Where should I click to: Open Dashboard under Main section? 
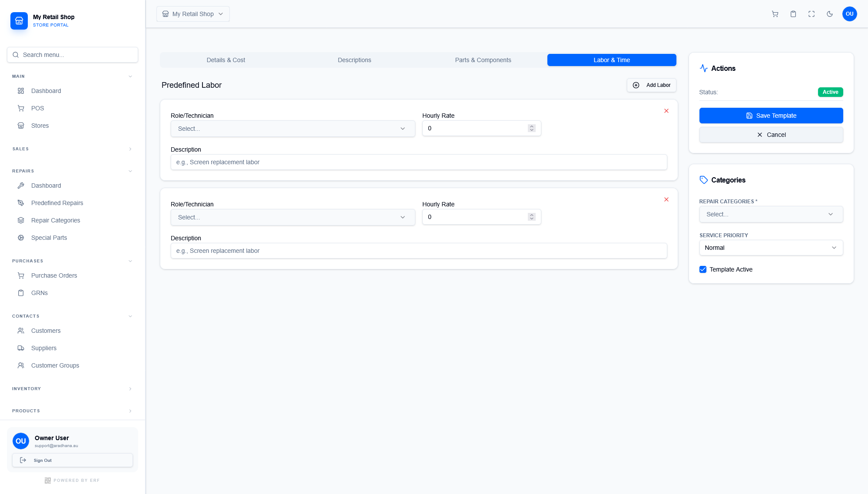pos(73,91)
